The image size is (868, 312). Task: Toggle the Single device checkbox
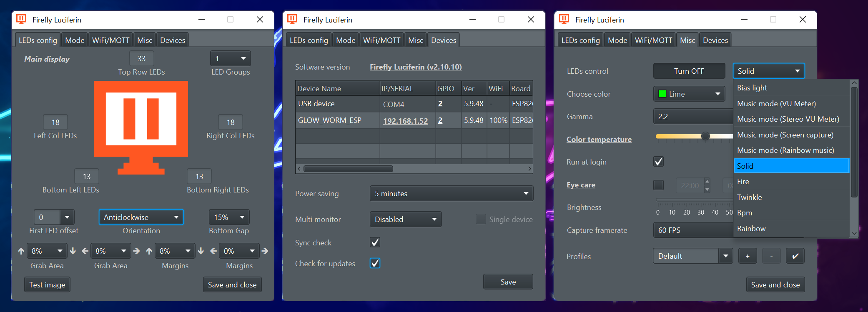click(481, 219)
